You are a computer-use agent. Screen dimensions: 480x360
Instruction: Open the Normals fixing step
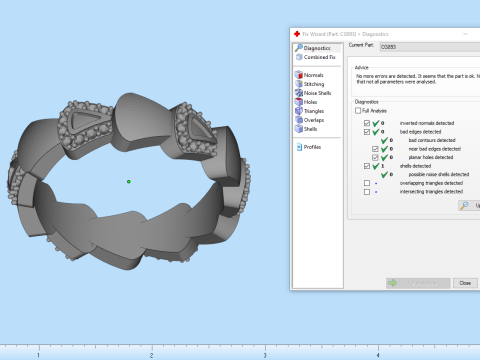(309, 75)
